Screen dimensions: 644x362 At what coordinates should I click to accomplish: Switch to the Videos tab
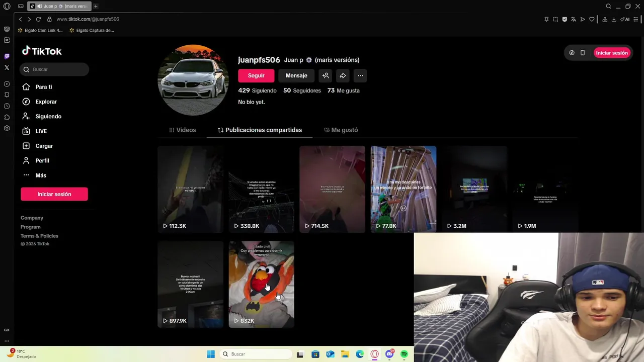click(x=183, y=130)
